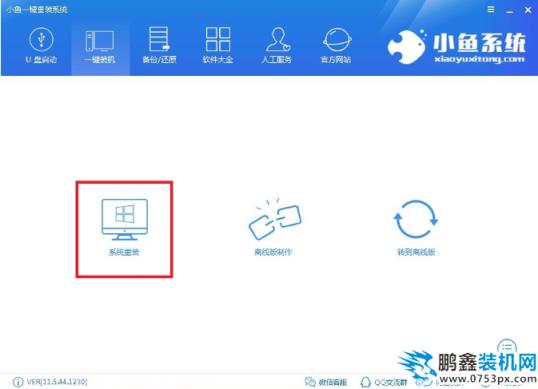
Task: Select the 一键装机 tab
Action: click(x=100, y=46)
